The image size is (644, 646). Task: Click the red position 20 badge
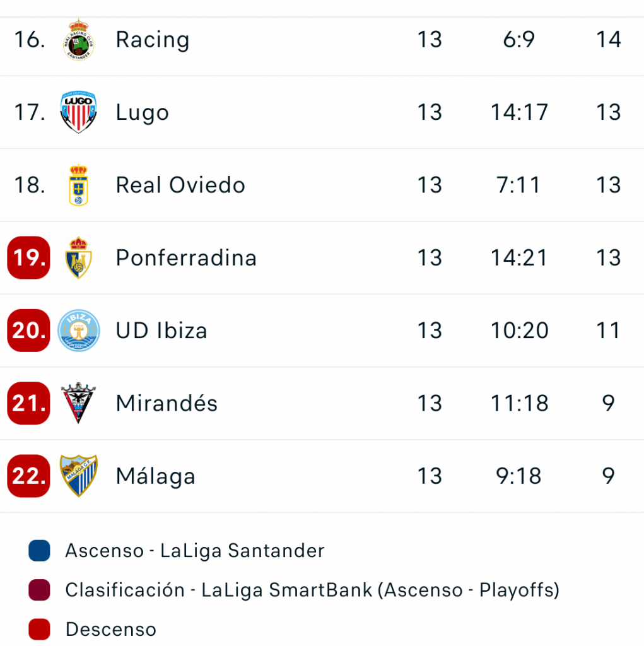click(28, 331)
